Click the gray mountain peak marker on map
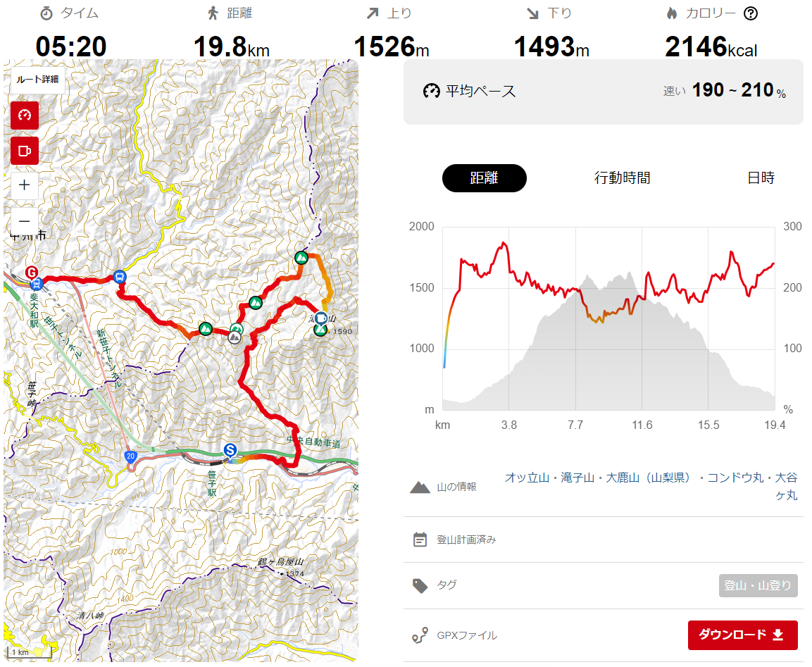Image resolution: width=812 pixels, height=667 pixels. (235, 337)
